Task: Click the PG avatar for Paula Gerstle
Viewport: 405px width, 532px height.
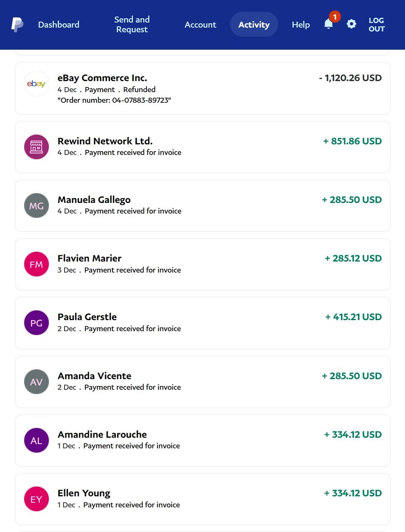Action: [37, 323]
